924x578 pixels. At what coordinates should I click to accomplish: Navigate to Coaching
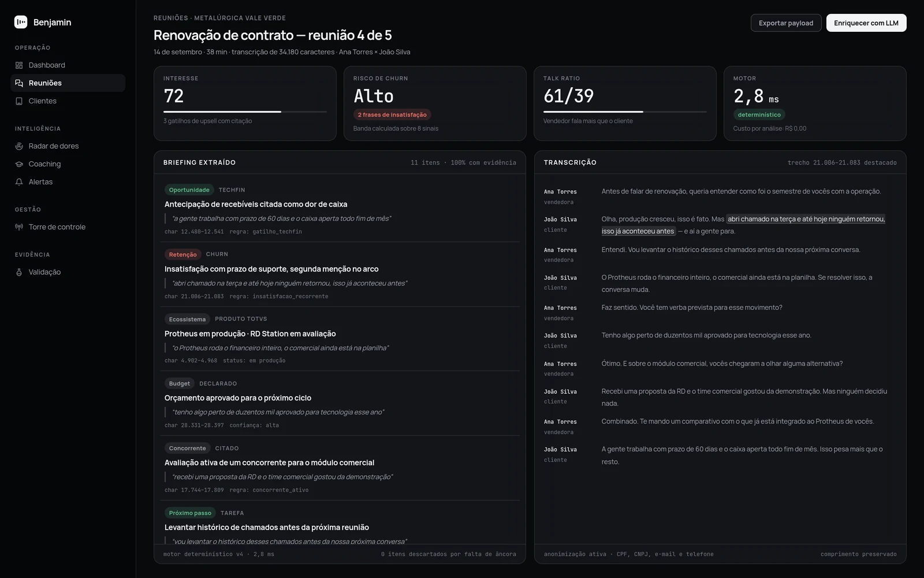[68, 164]
